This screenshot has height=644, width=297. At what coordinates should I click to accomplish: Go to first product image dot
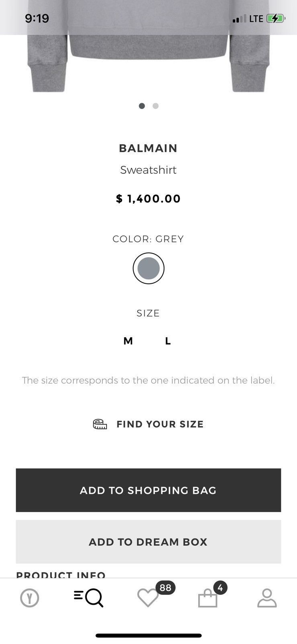tap(142, 106)
